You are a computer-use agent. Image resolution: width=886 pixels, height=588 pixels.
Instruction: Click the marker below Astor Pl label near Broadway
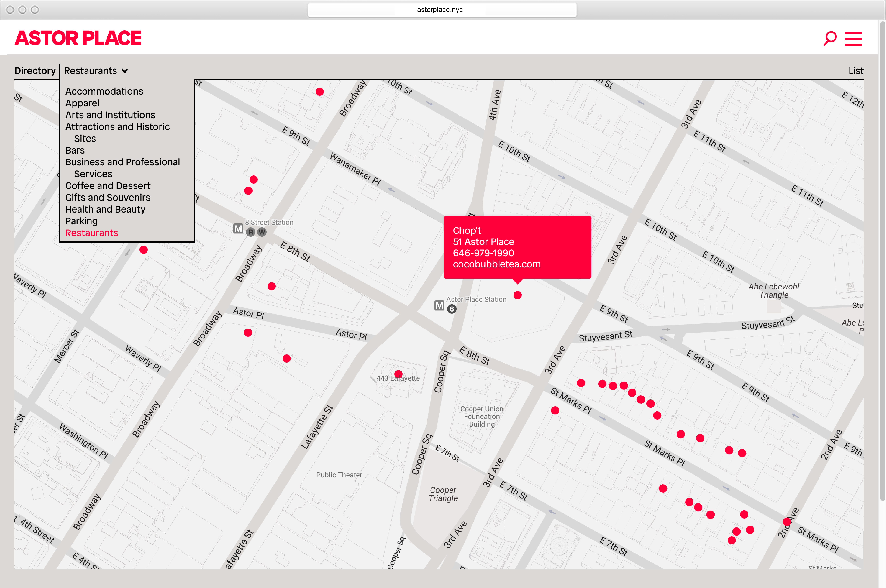click(x=248, y=333)
